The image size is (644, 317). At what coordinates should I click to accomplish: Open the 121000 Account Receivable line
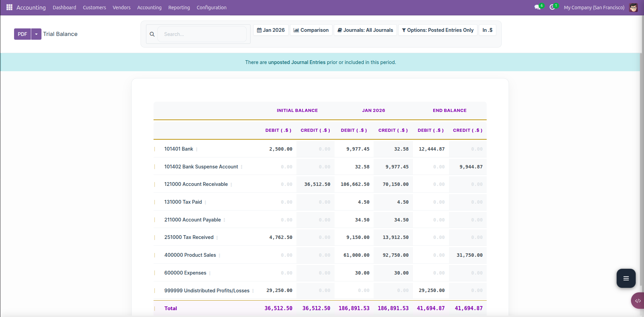tap(196, 184)
